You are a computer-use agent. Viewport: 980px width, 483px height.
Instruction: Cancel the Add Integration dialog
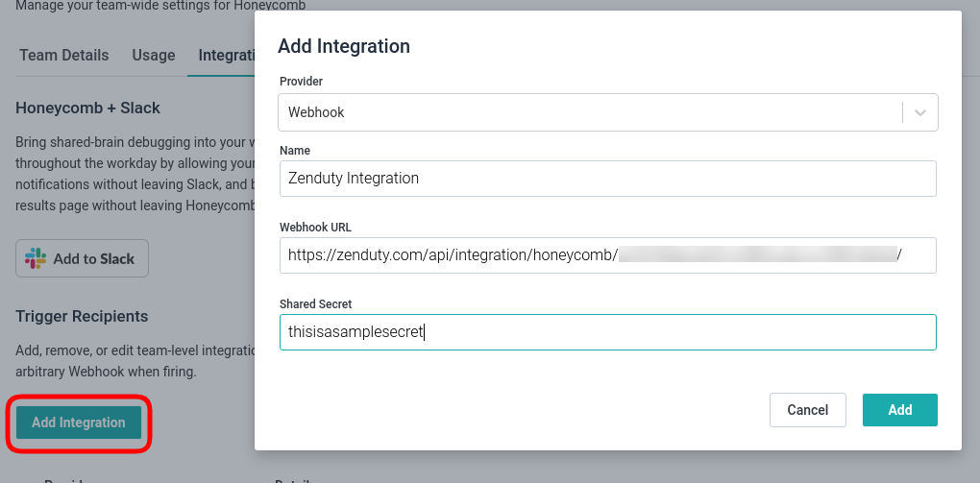click(807, 410)
